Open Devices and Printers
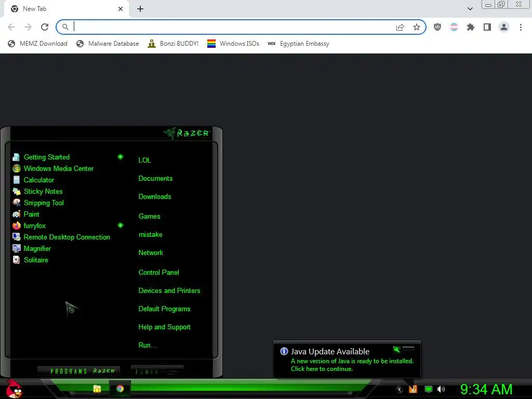 [x=169, y=291]
